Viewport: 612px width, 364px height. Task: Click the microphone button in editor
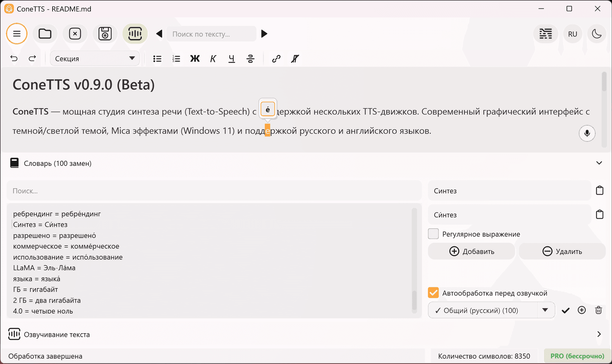click(x=587, y=133)
